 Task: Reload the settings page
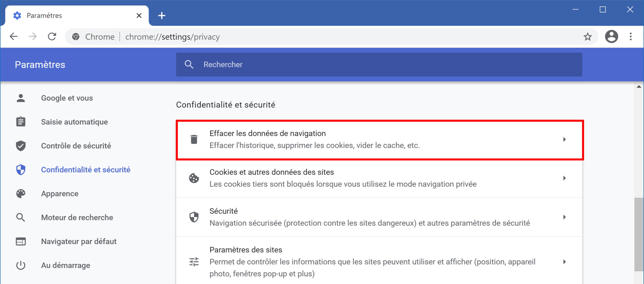pos(52,37)
